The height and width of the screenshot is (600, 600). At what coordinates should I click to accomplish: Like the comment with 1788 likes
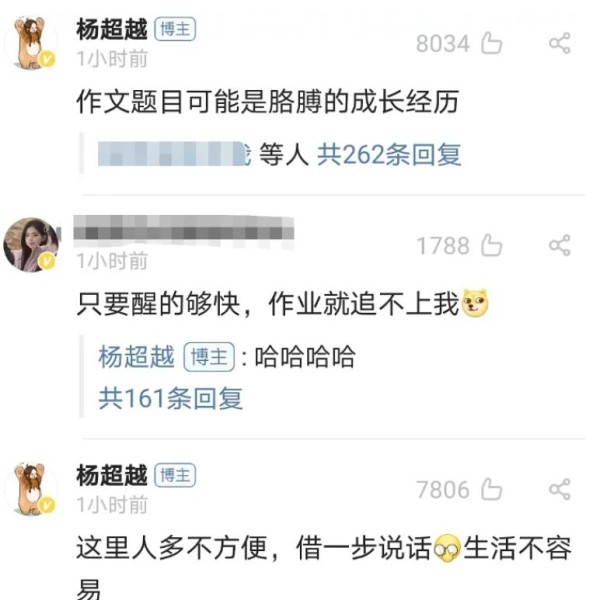(x=491, y=245)
